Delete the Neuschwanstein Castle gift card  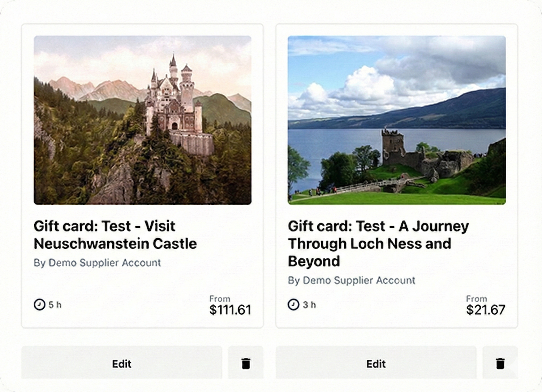(246, 363)
